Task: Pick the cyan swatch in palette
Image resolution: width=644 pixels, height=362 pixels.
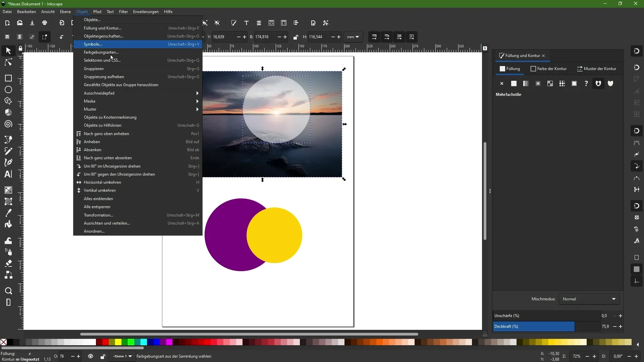Action: [x=144, y=342]
